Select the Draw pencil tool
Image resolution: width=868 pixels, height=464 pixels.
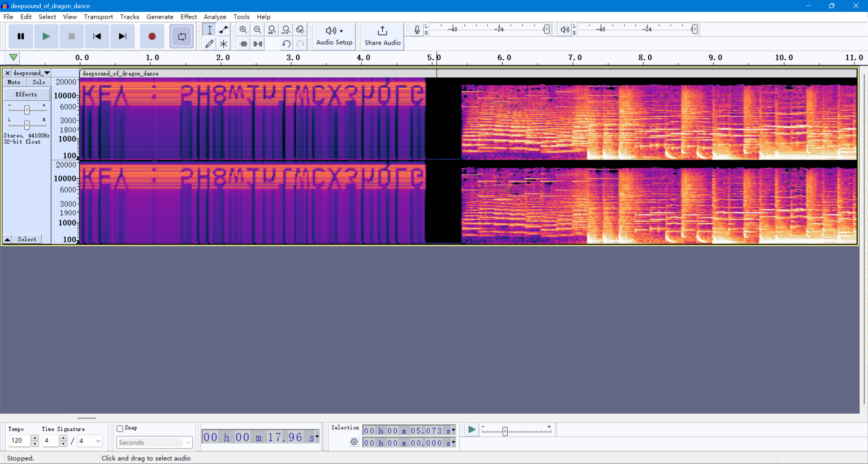[210, 44]
